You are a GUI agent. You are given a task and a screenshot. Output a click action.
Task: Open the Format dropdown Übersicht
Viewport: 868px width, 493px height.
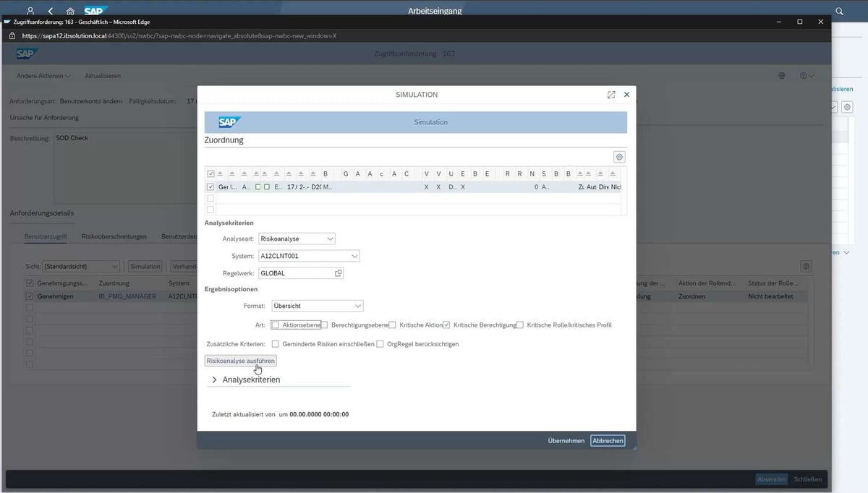318,306
